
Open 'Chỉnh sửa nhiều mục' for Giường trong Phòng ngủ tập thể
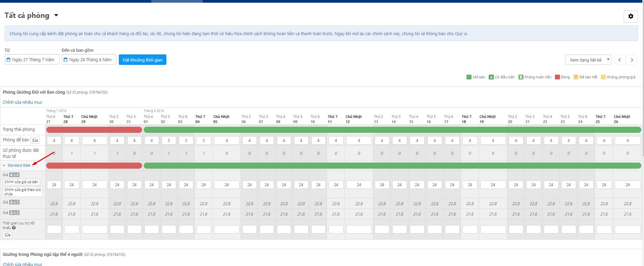(23, 264)
